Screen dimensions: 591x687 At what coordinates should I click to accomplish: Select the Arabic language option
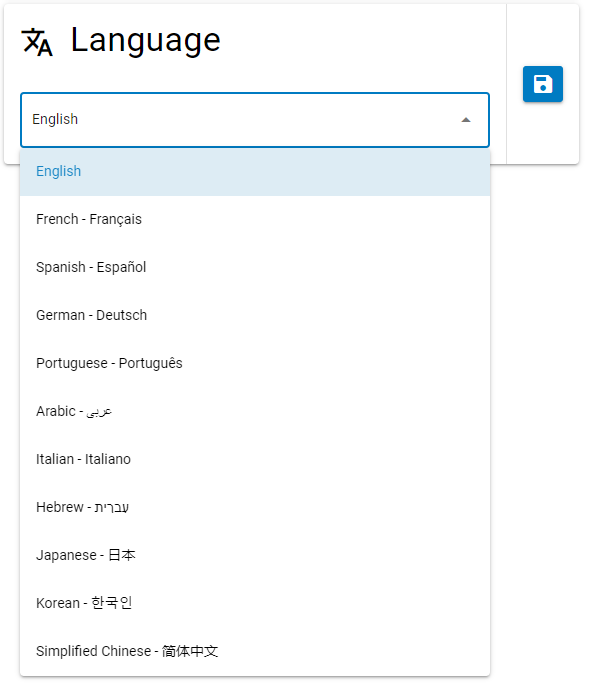[255, 411]
